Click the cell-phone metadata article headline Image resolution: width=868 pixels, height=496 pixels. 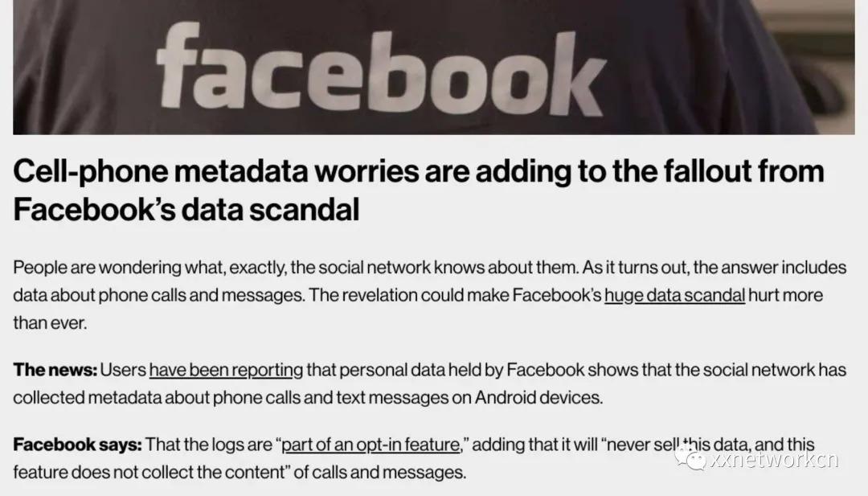(419, 171)
